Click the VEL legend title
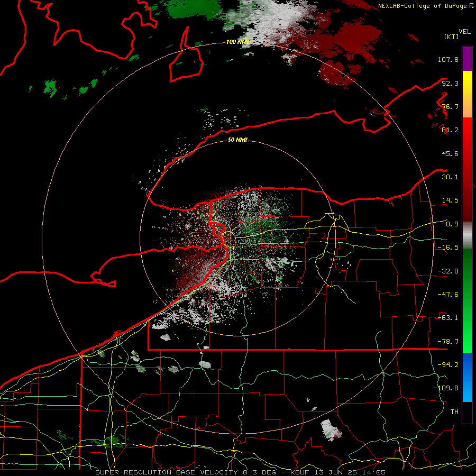This screenshot has width=476, height=476. pyautogui.click(x=464, y=32)
